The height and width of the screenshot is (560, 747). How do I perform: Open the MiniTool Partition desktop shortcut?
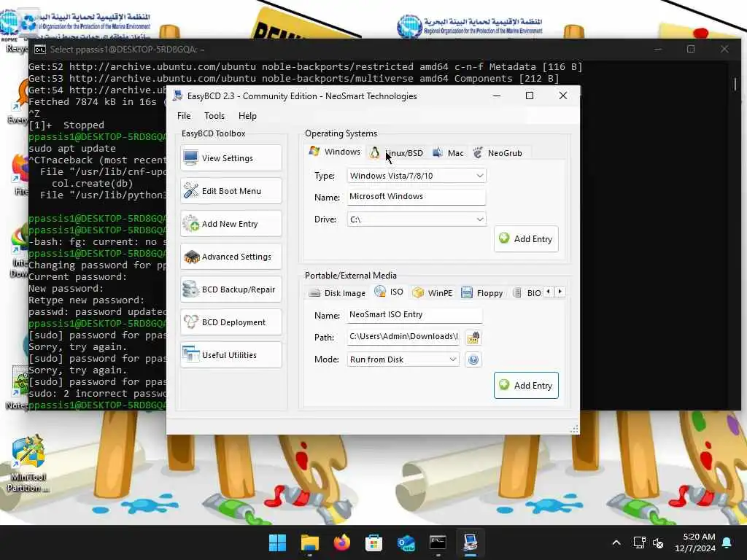(x=28, y=463)
